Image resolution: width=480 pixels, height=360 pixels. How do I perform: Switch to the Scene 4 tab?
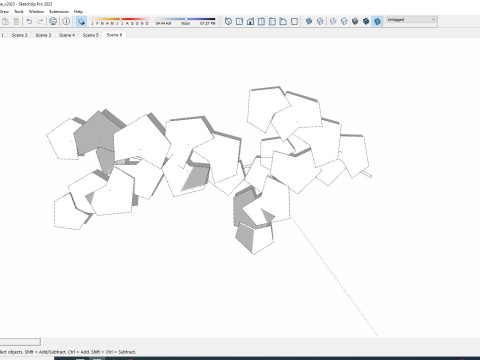pyautogui.click(x=67, y=35)
